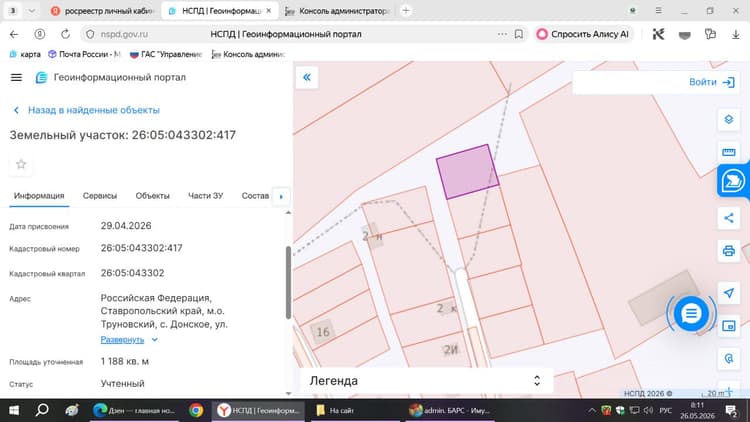
Task: Expand the address with Развернуть
Action: click(128, 340)
